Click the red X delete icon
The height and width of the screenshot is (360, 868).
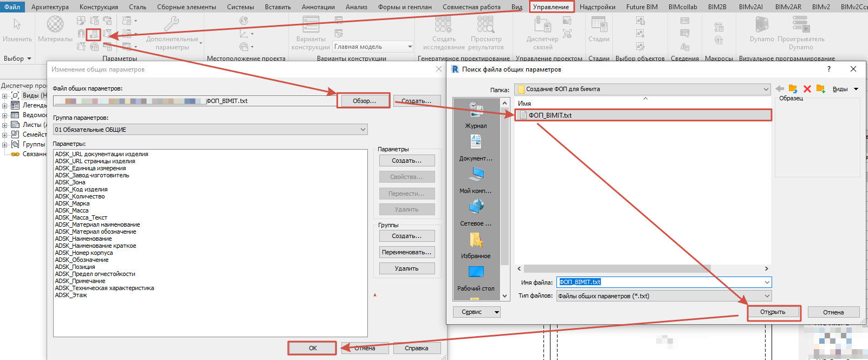point(807,89)
